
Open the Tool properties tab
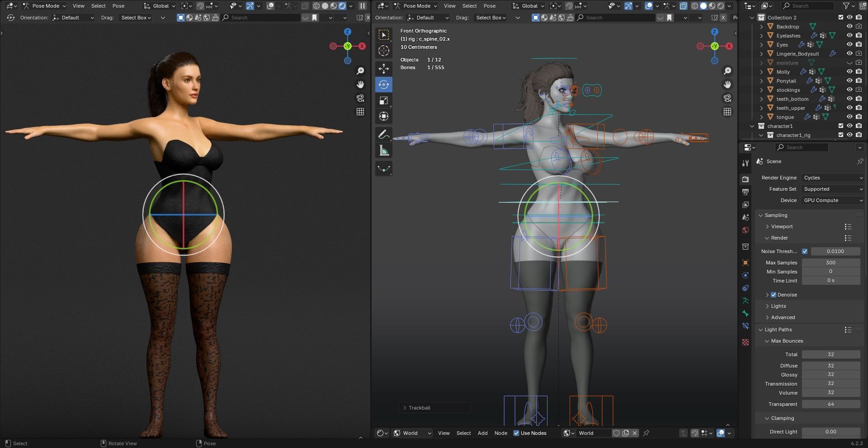click(x=745, y=163)
